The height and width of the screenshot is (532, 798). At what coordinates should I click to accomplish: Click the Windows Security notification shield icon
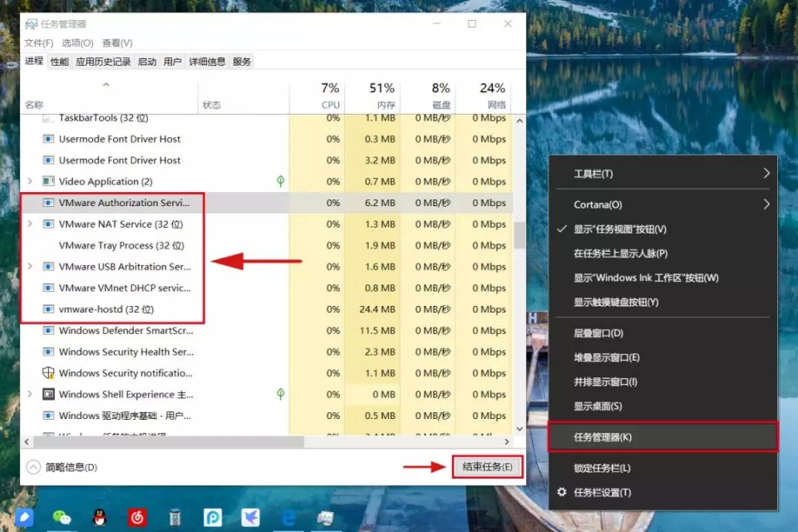click(48, 372)
